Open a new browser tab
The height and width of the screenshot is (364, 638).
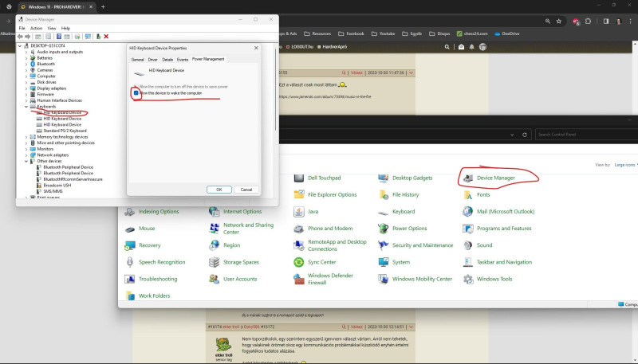click(103, 7)
